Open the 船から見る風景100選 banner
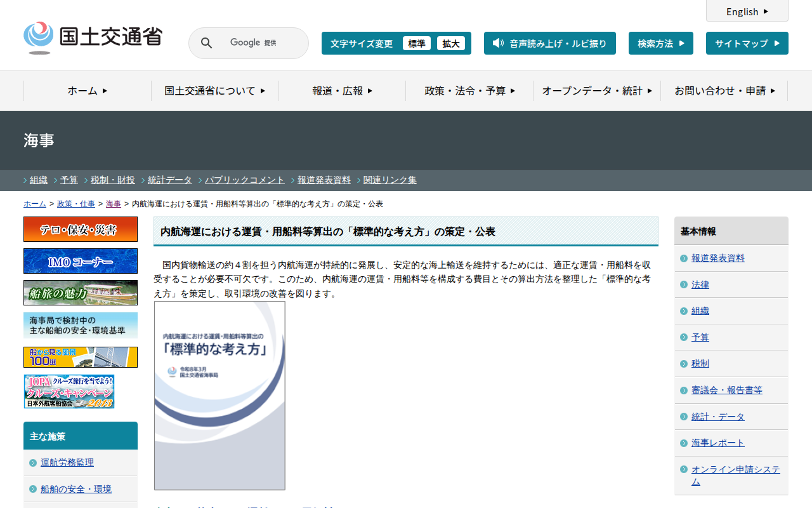The image size is (812, 508). [x=81, y=357]
